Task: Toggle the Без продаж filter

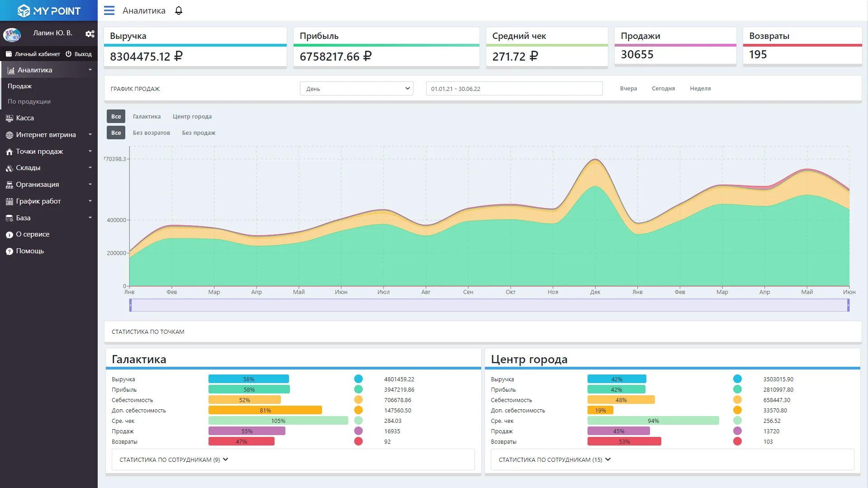Action: pyautogui.click(x=199, y=133)
